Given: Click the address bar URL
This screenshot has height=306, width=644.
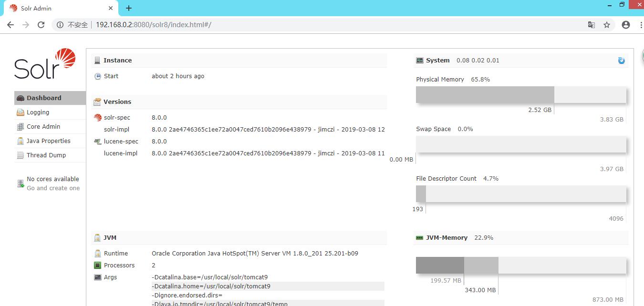Looking at the screenshot, I should (x=153, y=25).
